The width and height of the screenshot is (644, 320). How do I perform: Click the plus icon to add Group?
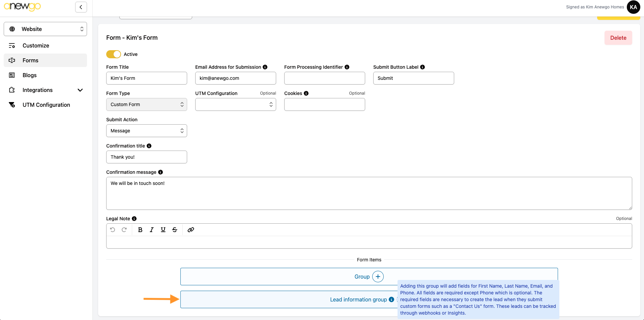(x=378, y=277)
